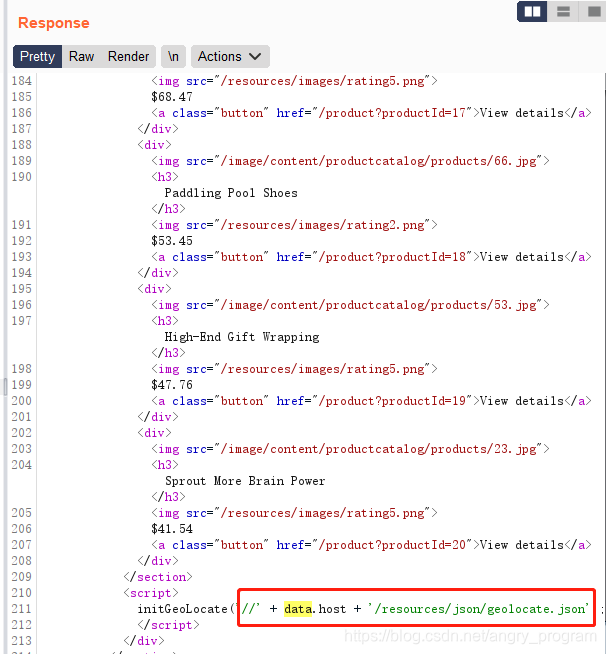Click the text High-End Gift Wrapping
Image resolution: width=606 pixels, height=654 pixels.
242,337
